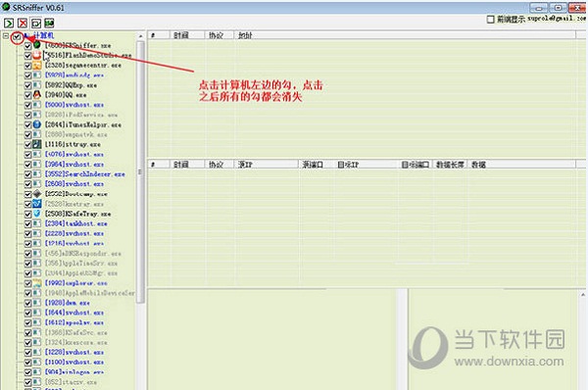The height and width of the screenshot is (390, 588).
Task: Select the [1116]sttray.exe process
Action: pyautogui.click(x=73, y=144)
